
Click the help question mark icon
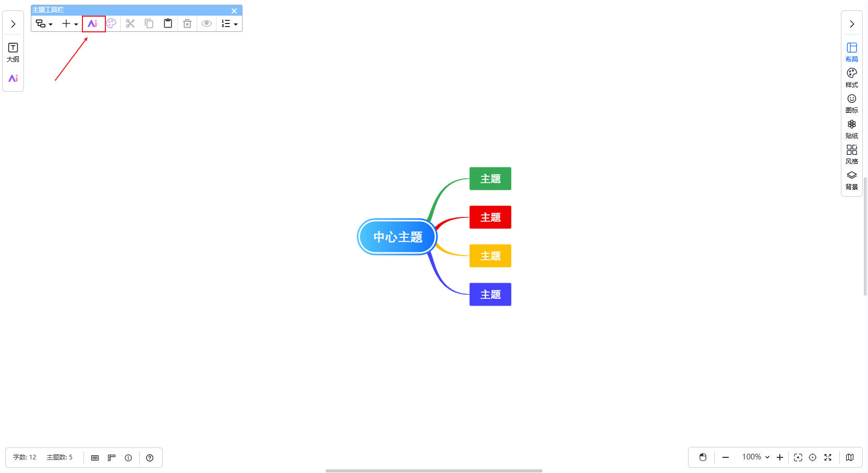tap(150, 458)
